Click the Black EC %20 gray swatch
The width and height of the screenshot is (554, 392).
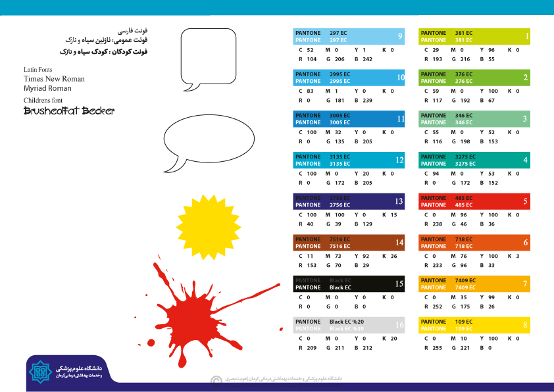349,325
